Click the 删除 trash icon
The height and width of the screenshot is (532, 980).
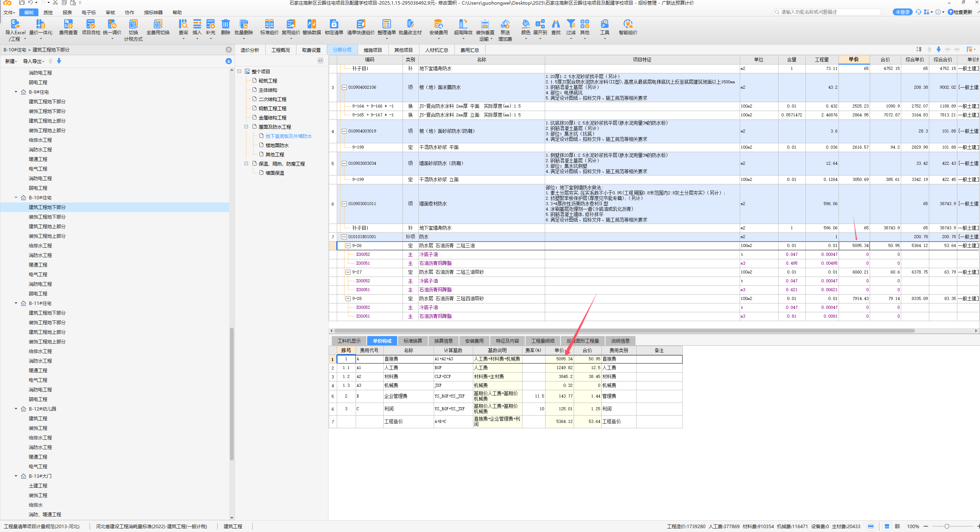point(225,24)
